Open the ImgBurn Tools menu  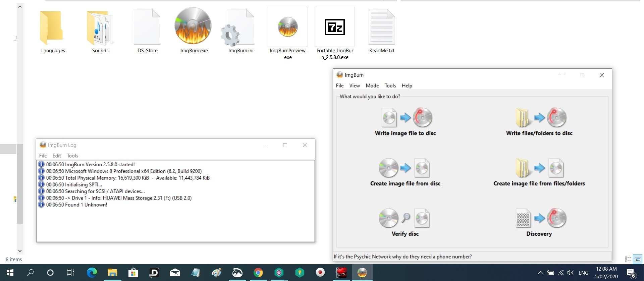390,86
